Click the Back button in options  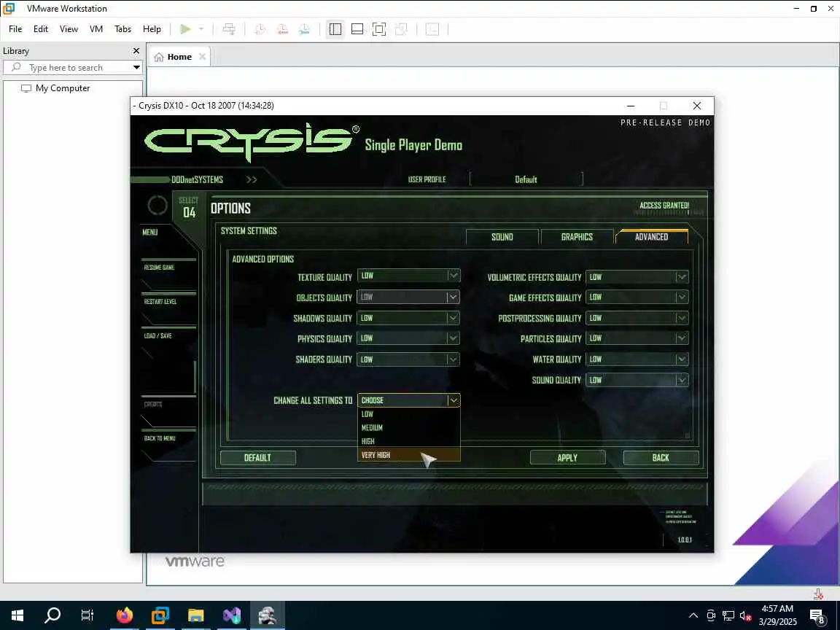coord(661,457)
